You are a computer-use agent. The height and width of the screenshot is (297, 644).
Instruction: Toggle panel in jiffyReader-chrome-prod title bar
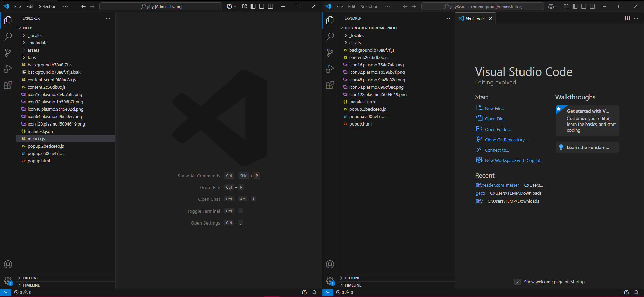(584, 6)
